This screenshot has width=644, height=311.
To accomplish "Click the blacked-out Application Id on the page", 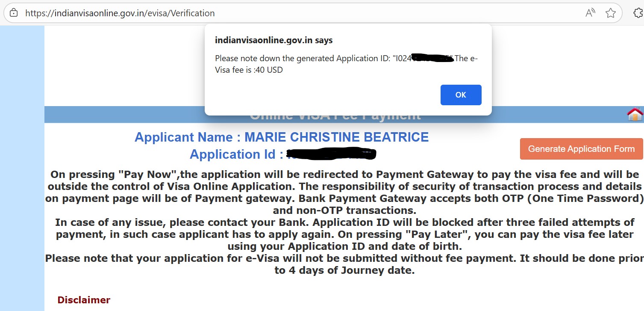I will tap(331, 154).
